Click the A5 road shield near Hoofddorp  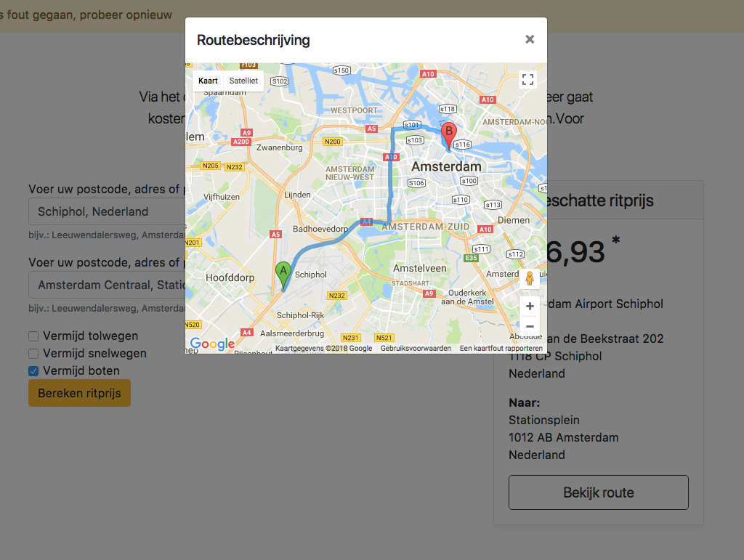pyautogui.click(x=275, y=235)
